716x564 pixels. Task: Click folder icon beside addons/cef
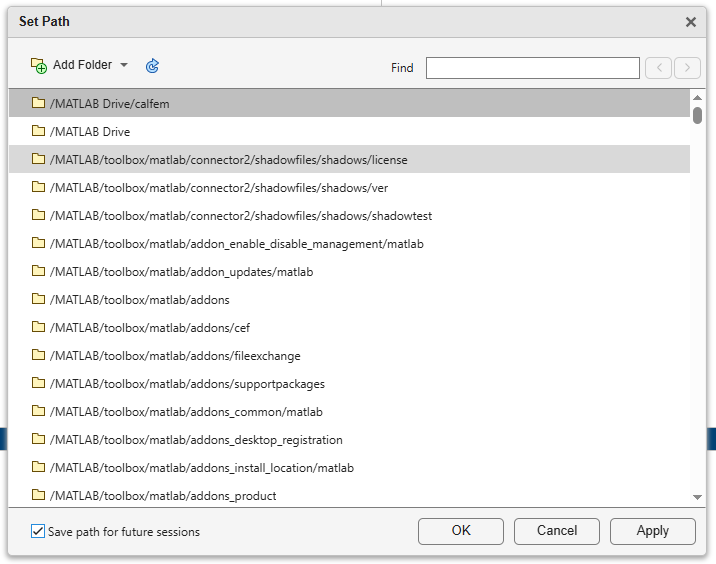pos(38,327)
